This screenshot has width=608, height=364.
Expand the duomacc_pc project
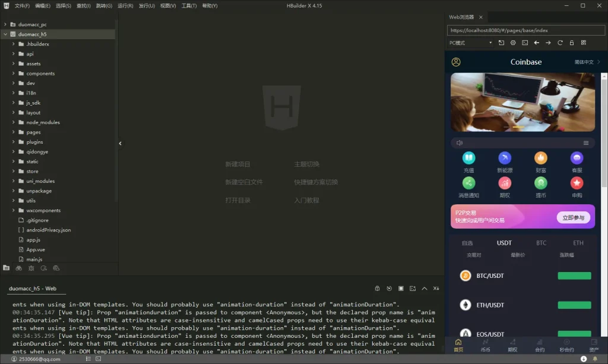click(x=5, y=25)
